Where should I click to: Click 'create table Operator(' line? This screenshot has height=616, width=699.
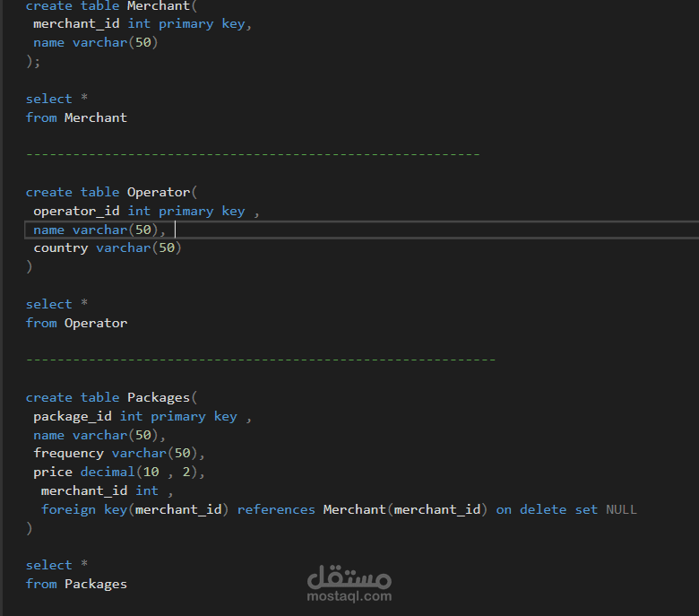tap(111, 192)
